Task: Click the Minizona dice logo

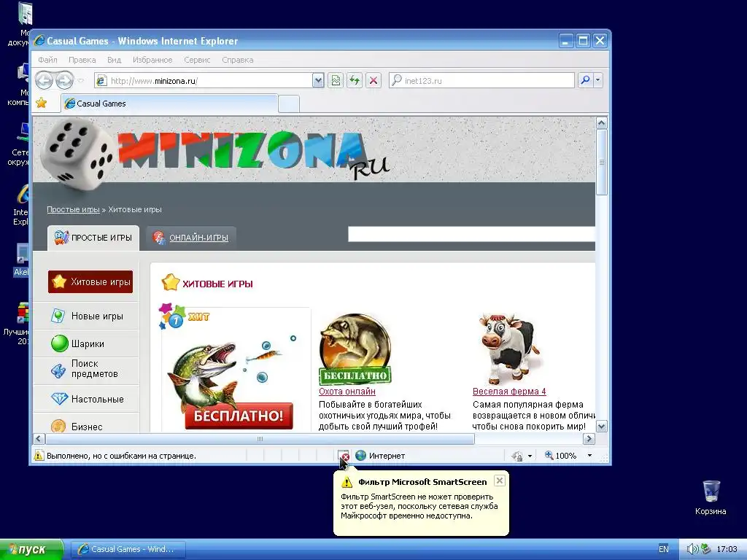Action: 76,155
